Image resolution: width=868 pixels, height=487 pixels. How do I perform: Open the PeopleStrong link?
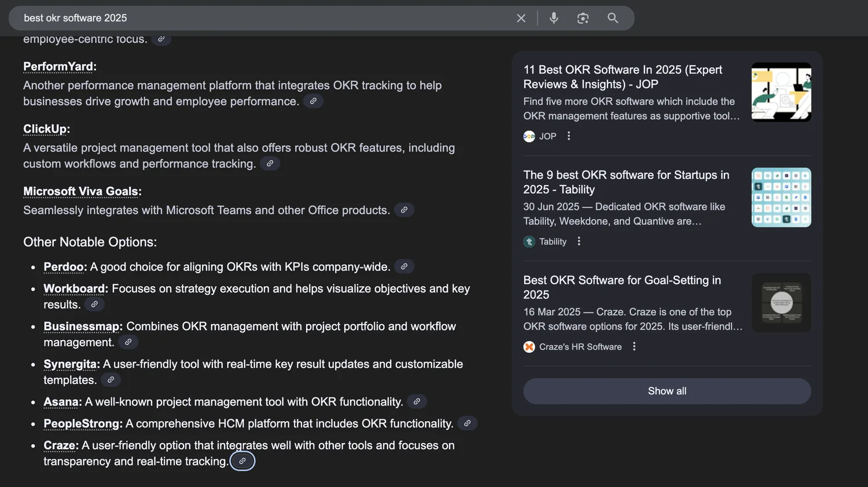pos(81,423)
